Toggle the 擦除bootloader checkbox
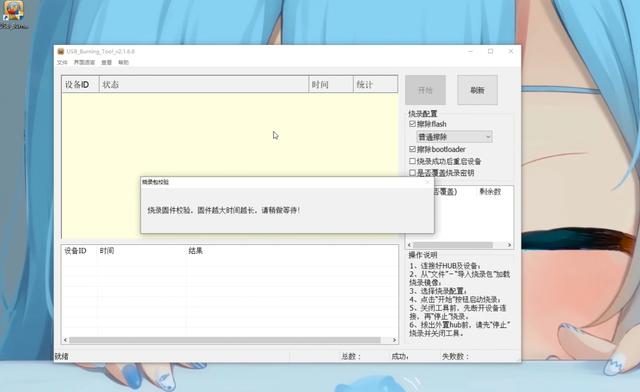 click(x=412, y=149)
